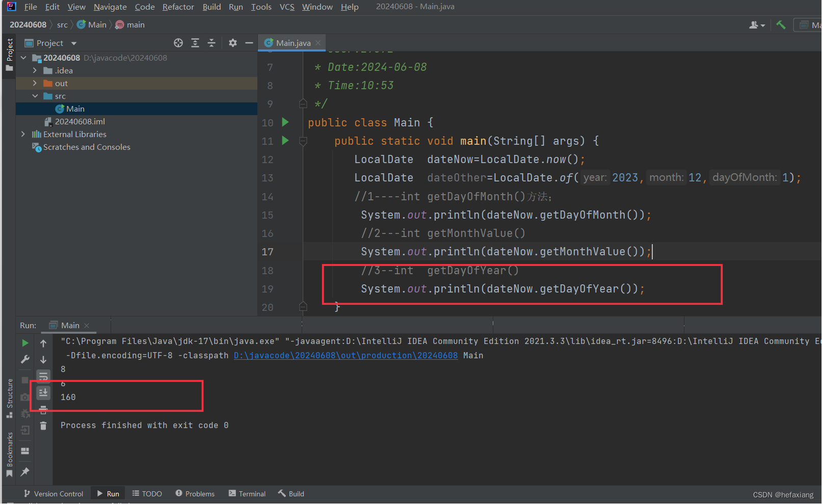Toggle the Bookmarks side tool button
Image resolution: width=822 pixels, height=504 pixels.
pos(9,455)
